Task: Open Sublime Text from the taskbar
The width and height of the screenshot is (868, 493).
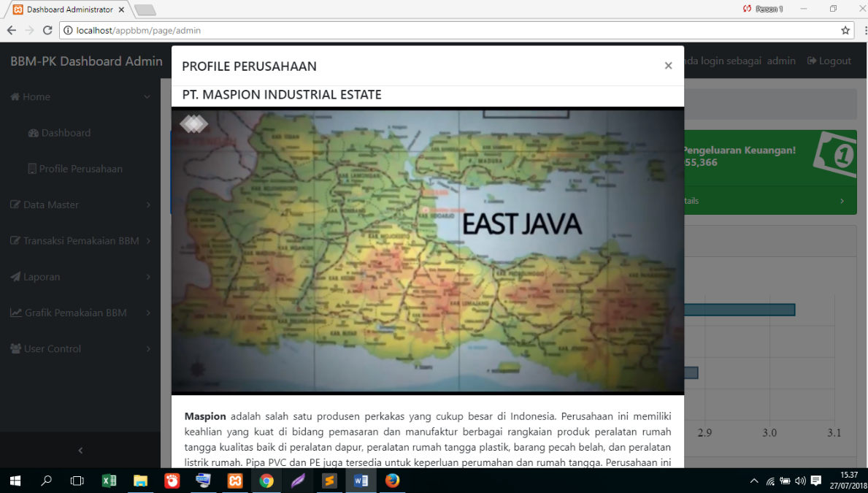Action: (x=329, y=481)
